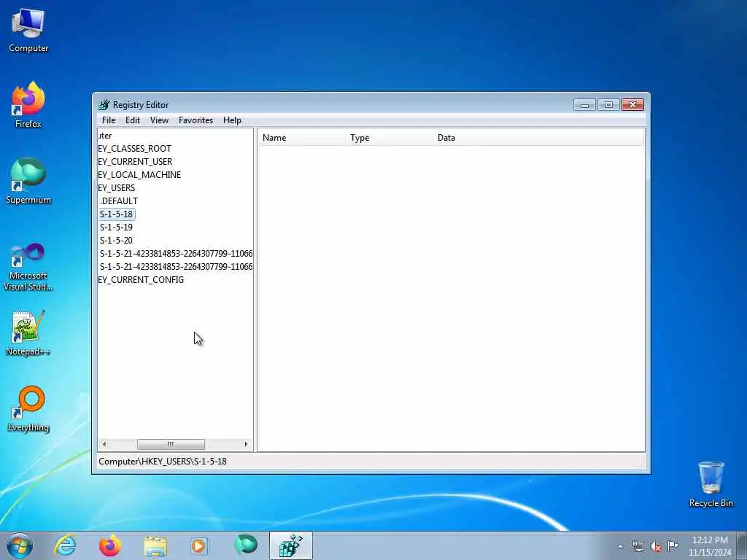The height and width of the screenshot is (560, 747).
Task: Select the Computer desktop icon
Action: (x=28, y=30)
